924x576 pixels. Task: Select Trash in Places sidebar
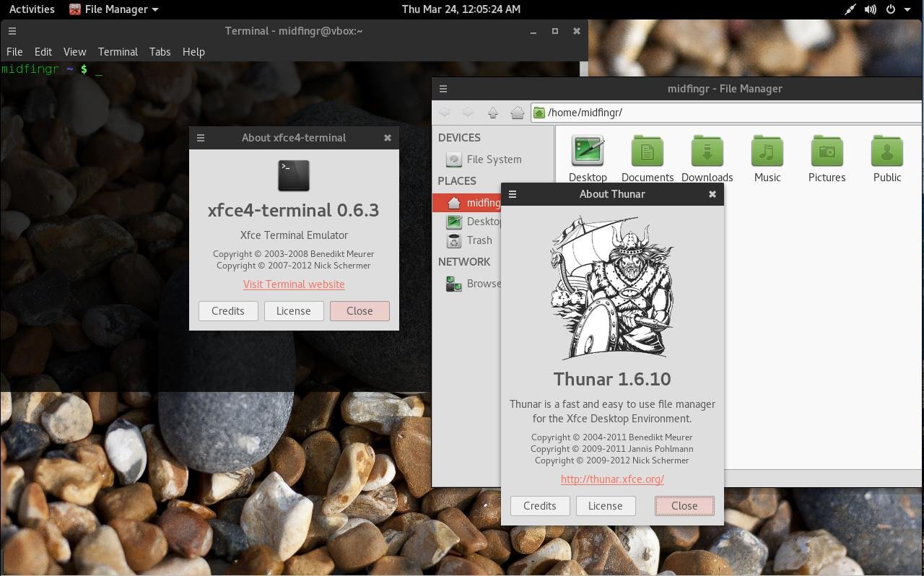(467, 240)
